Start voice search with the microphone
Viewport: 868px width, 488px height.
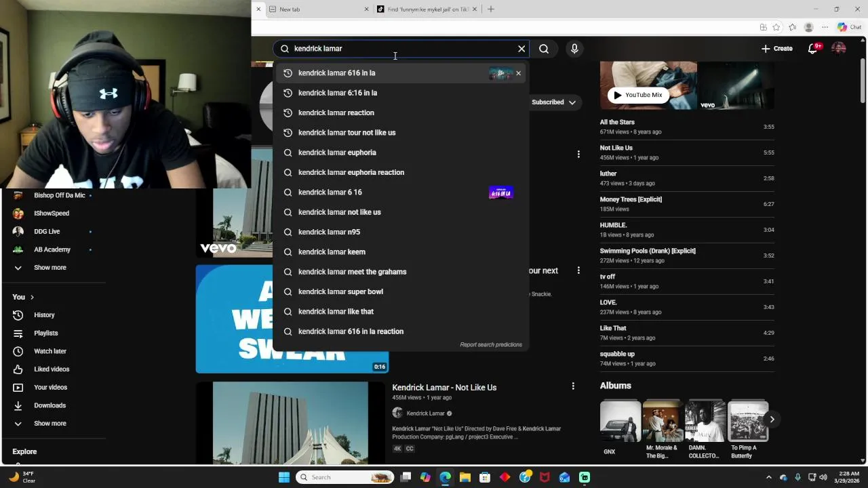click(x=574, y=49)
